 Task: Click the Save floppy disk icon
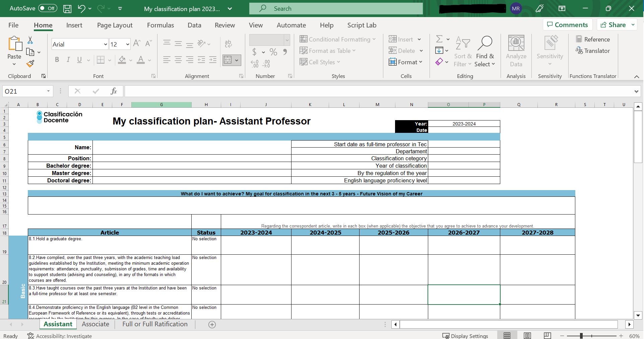click(67, 9)
